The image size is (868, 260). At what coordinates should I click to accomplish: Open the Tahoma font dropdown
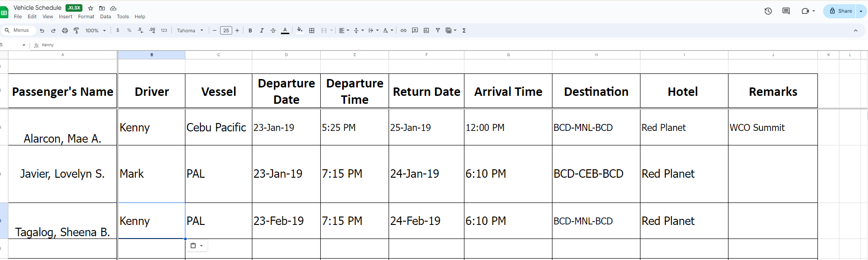coord(190,30)
